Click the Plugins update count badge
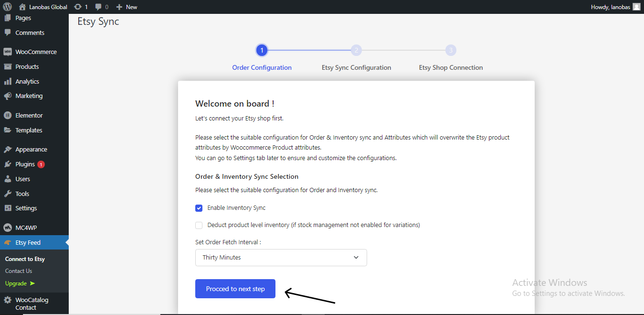644x315 pixels. [x=41, y=164]
